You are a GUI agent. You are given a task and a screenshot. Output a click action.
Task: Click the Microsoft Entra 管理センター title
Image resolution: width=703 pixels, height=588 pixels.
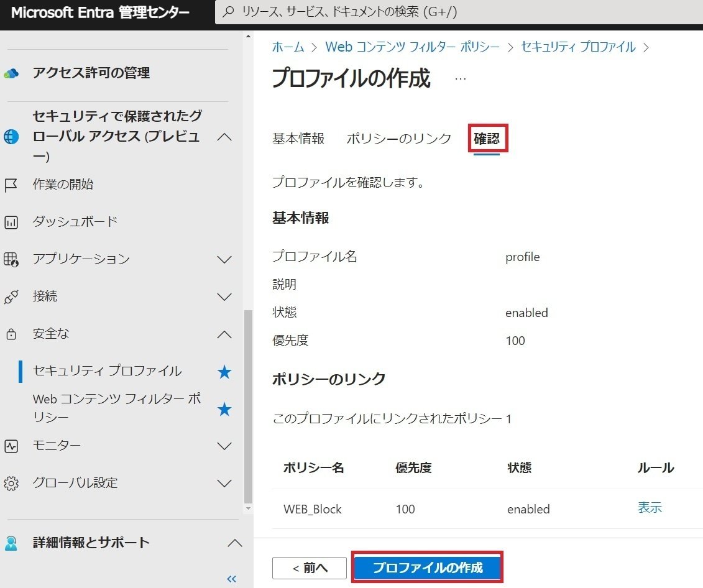coord(100,12)
